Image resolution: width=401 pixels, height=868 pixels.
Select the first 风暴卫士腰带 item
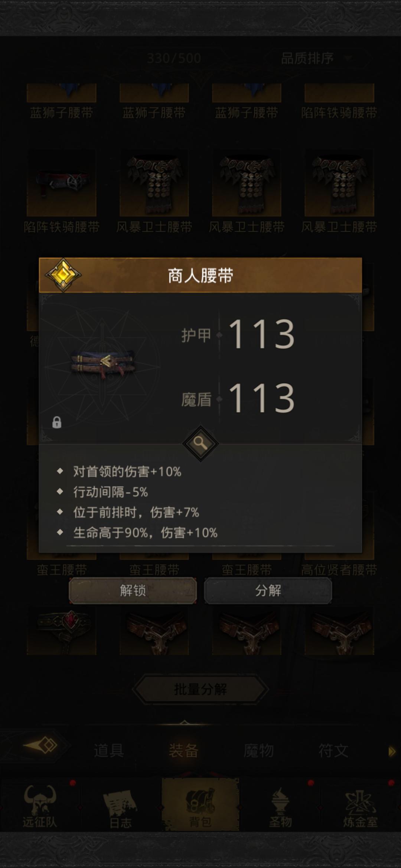click(154, 183)
